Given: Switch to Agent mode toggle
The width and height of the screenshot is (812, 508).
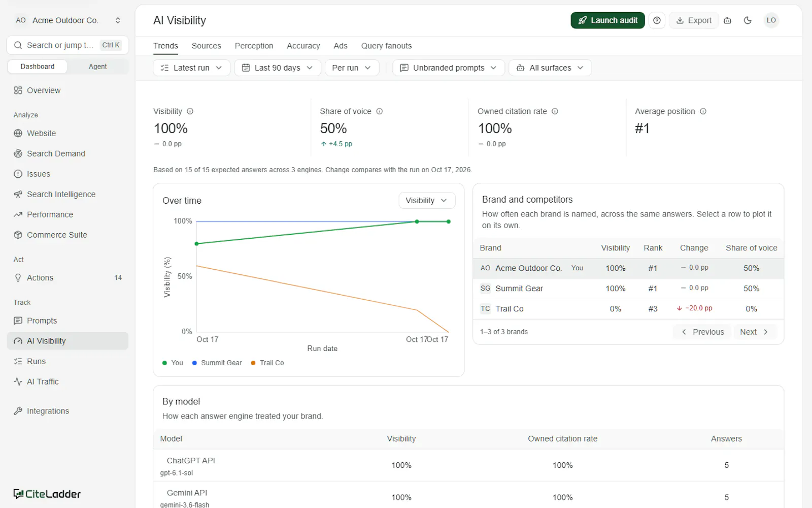Looking at the screenshot, I should tap(97, 67).
